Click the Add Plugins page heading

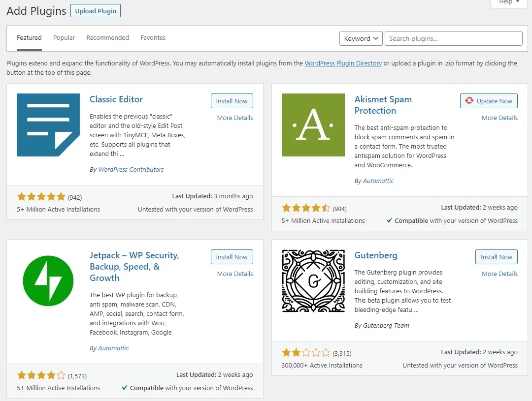click(x=36, y=11)
